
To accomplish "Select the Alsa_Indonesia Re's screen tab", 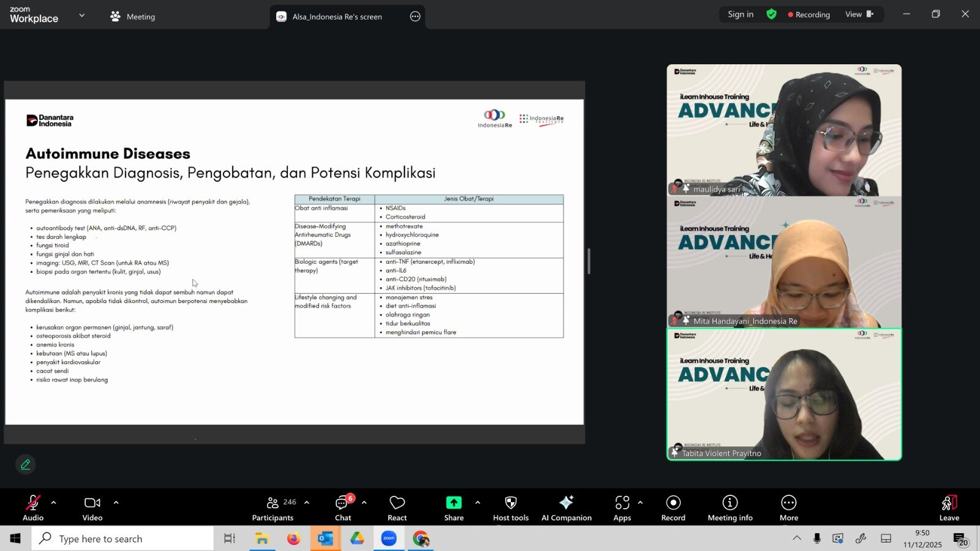I will click(337, 17).
